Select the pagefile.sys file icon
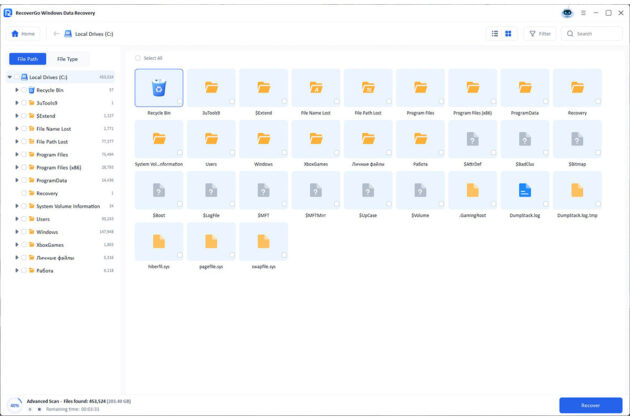Viewport: 630px width, 420px height. (x=211, y=241)
